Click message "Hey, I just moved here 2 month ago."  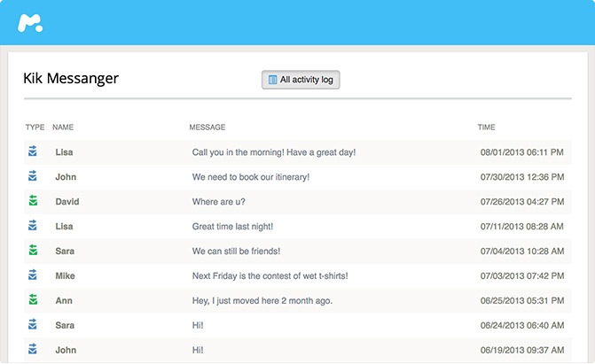(x=262, y=301)
